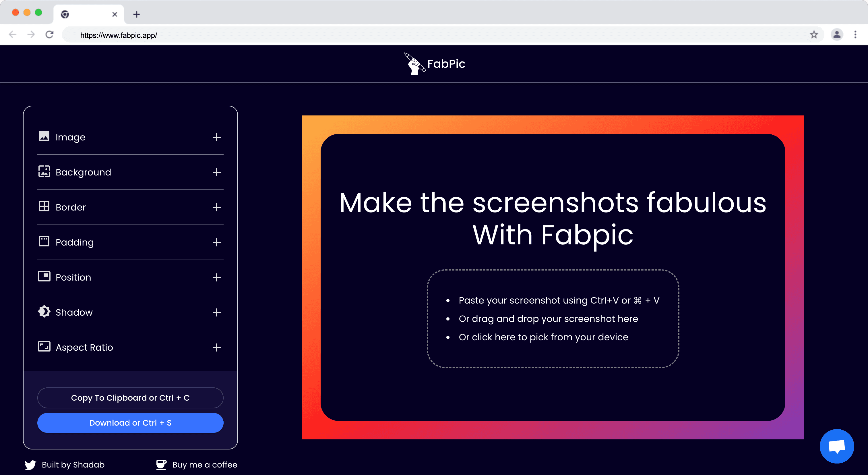The image size is (868, 475).
Task: Click 'Paste your screenshot using Ctrl+V' line
Action: (559, 300)
